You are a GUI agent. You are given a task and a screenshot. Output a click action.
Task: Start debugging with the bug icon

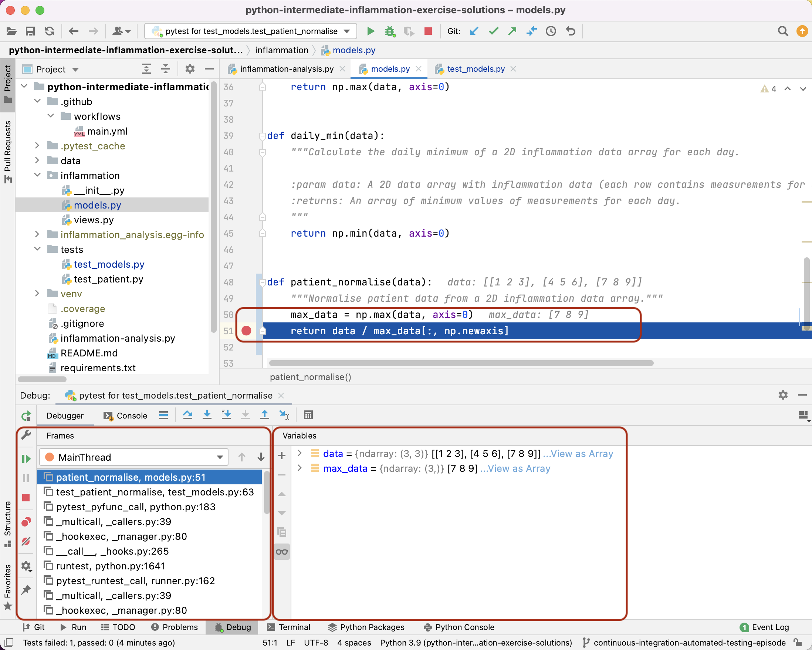(x=390, y=31)
